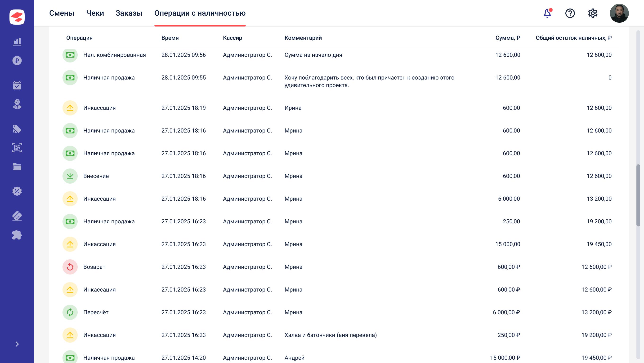Screen dimensions: 644x363
Task: Switch to the Смены tab
Action: pyautogui.click(x=62, y=13)
